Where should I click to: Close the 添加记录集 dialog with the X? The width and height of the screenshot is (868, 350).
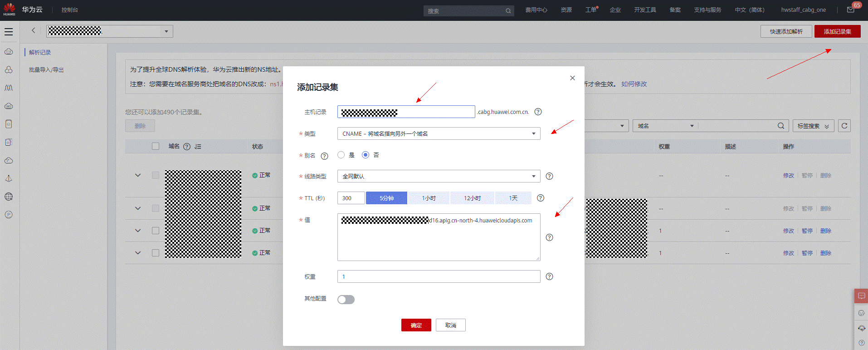[572, 78]
